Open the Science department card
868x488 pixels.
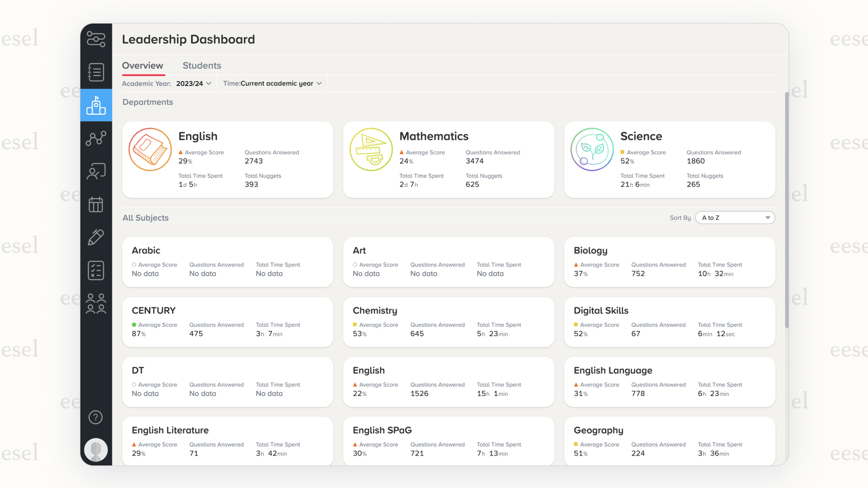point(670,160)
